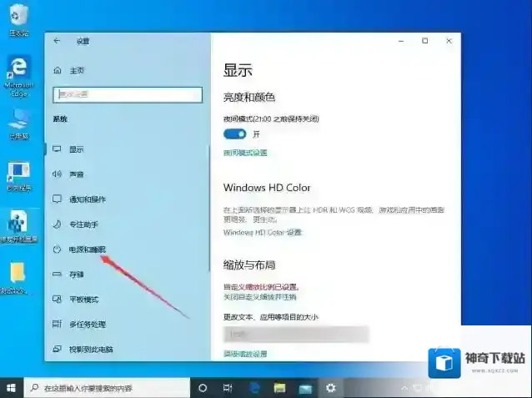Open 夜间模式设置 night light settings link
The image size is (532, 398).
point(245,153)
